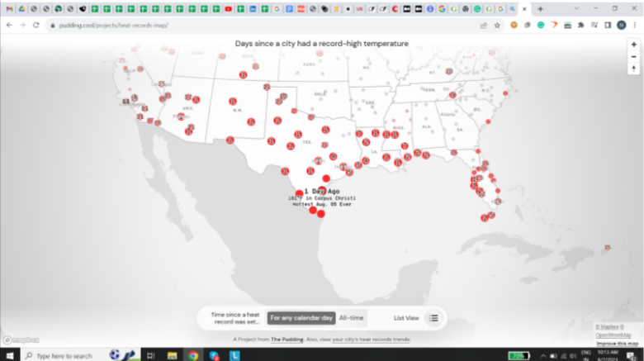Click the address bar URL
This screenshot has height=361, width=644.
pyautogui.click(x=113, y=26)
